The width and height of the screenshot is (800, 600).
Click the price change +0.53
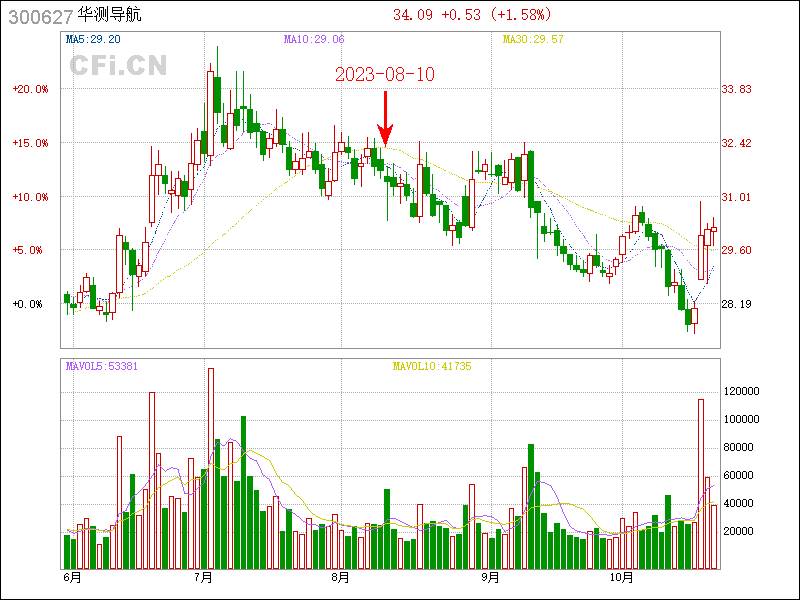[x=461, y=15]
